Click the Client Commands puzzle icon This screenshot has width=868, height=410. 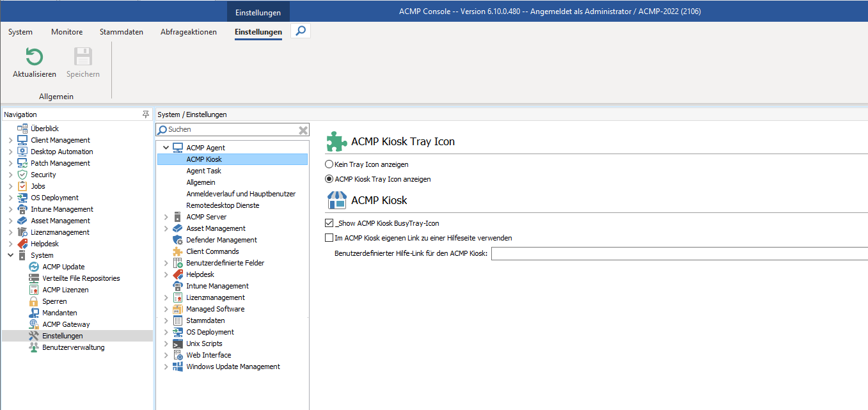click(x=178, y=251)
